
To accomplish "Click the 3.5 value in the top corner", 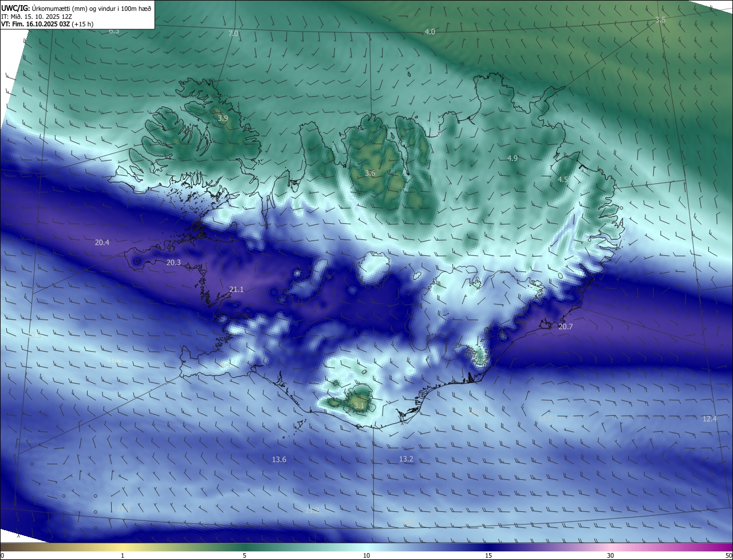I will 660,20.
